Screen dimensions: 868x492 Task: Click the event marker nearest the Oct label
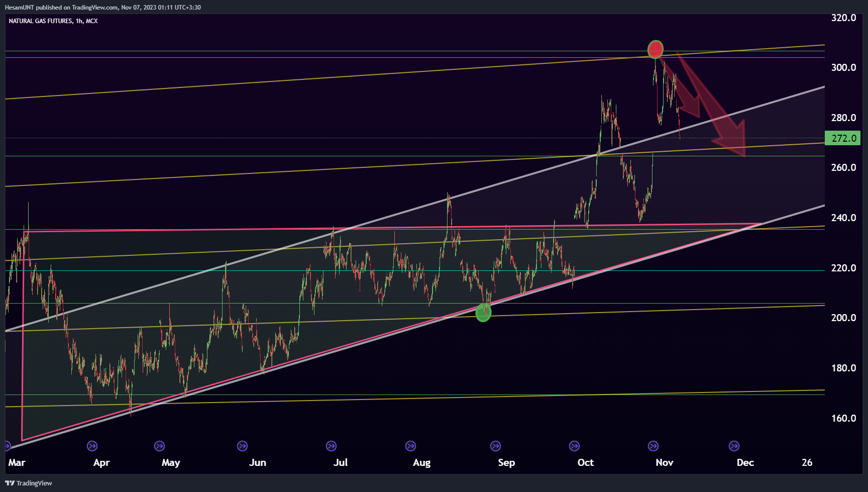tap(574, 446)
